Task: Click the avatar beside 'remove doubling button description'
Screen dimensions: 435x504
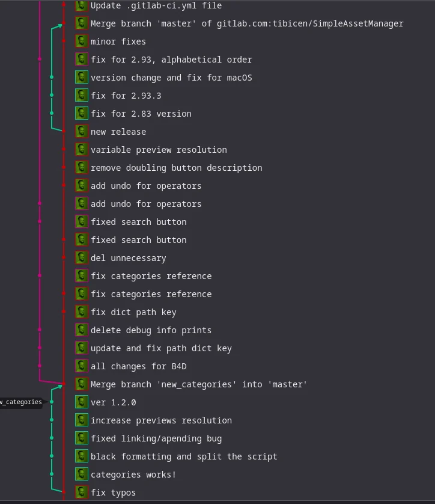Action: point(82,167)
